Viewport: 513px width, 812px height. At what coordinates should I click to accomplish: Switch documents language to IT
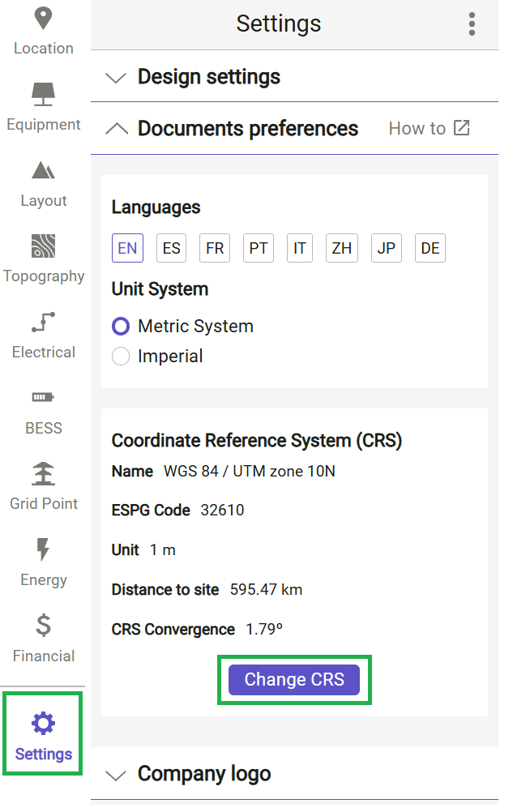pyautogui.click(x=300, y=248)
